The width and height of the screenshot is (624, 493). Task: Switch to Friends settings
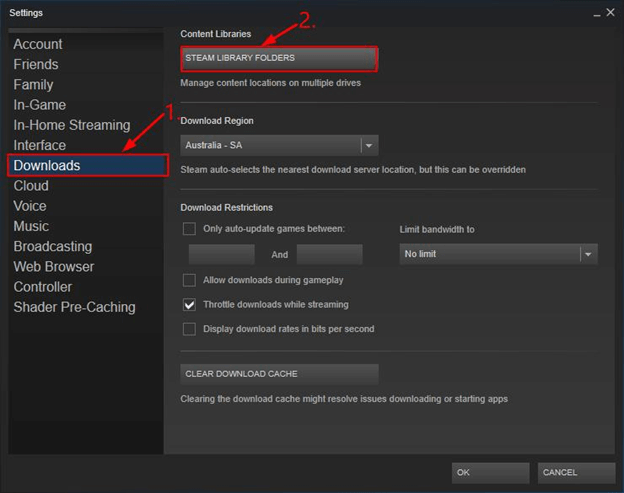click(x=36, y=64)
